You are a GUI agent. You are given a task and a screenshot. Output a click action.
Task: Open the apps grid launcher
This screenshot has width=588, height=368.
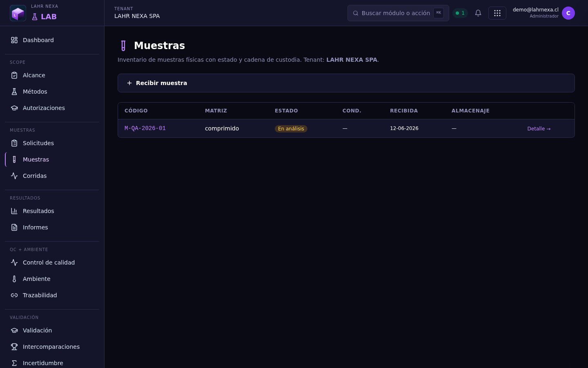pyautogui.click(x=497, y=13)
